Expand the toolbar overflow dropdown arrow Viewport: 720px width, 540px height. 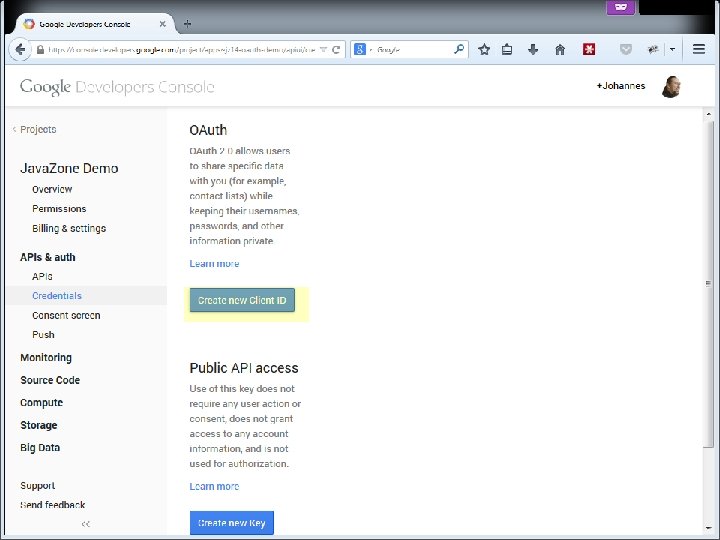672,49
